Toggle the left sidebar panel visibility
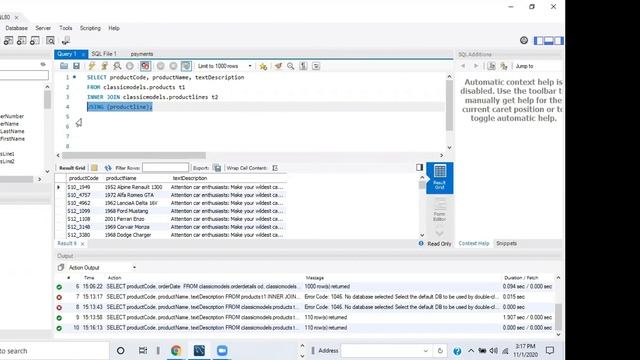The image size is (640, 360). click(x=539, y=40)
